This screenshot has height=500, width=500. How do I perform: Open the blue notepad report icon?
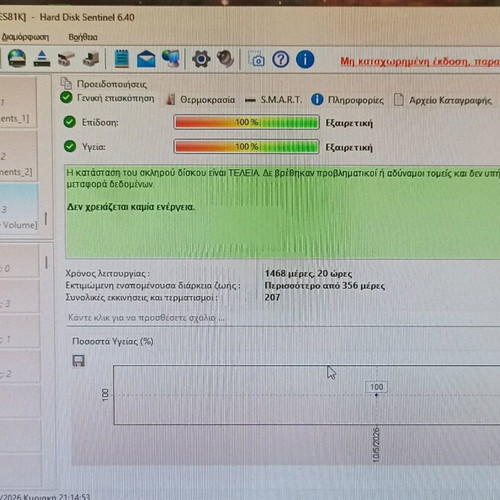coord(121,59)
